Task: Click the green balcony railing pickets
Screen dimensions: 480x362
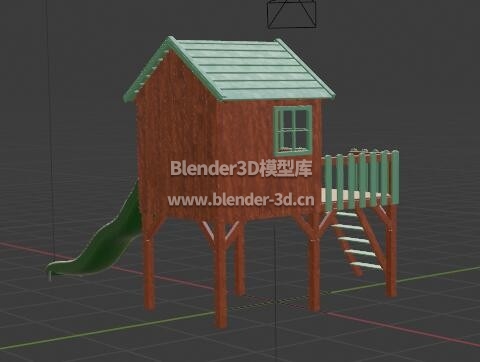Action: 362,178
